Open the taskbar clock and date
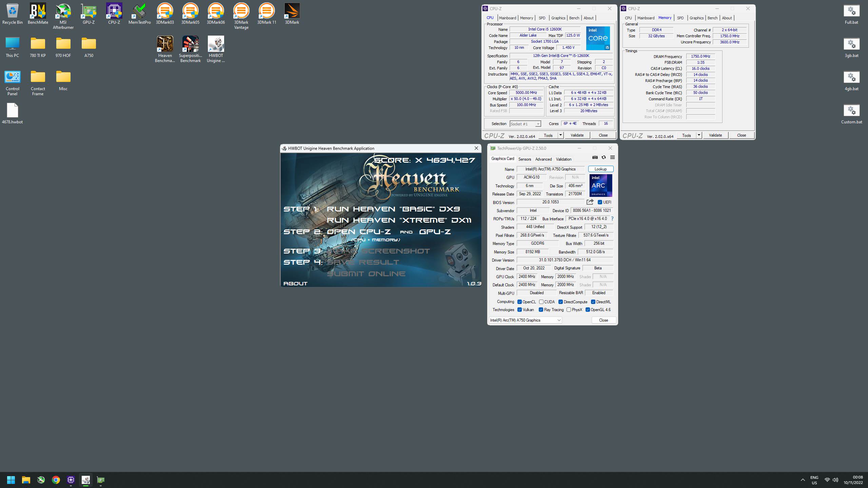868x488 pixels. coord(853,480)
